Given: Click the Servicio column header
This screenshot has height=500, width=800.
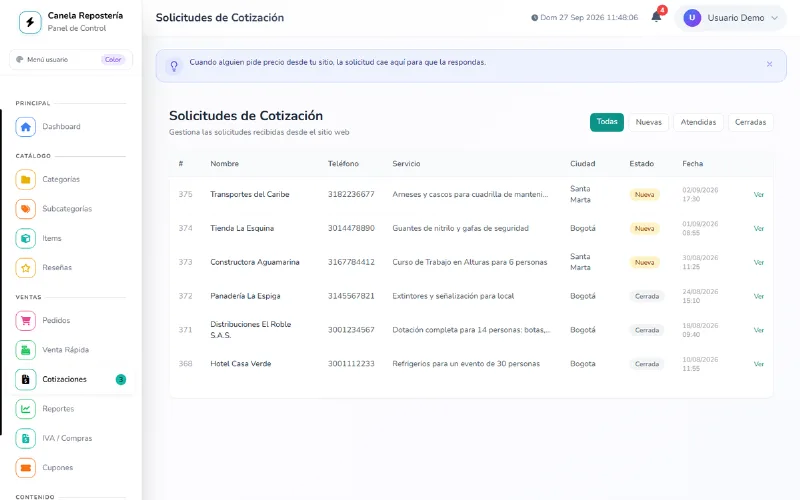Looking at the screenshot, I should pos(406,164).
